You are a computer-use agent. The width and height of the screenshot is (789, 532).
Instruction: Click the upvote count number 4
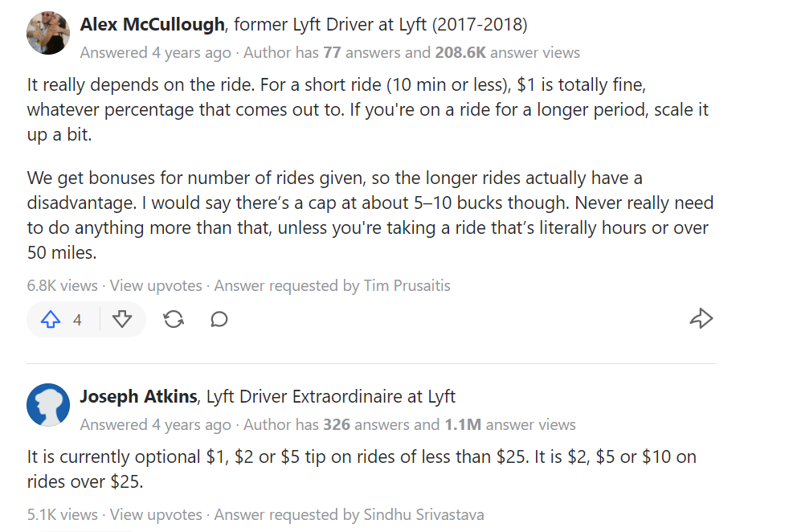[x=77, y=320]
